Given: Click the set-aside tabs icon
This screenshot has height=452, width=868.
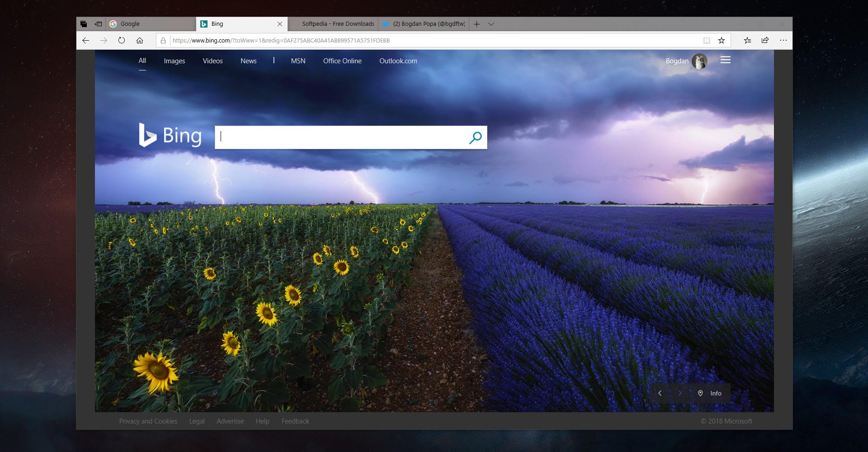Looking at the screenshot, I should 83,24.
